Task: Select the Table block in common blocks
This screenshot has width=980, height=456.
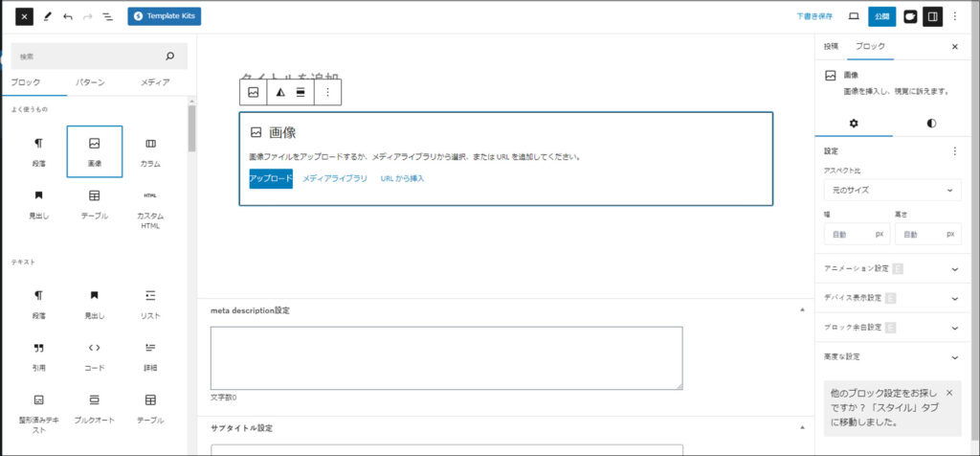Action: coord(94,204)
